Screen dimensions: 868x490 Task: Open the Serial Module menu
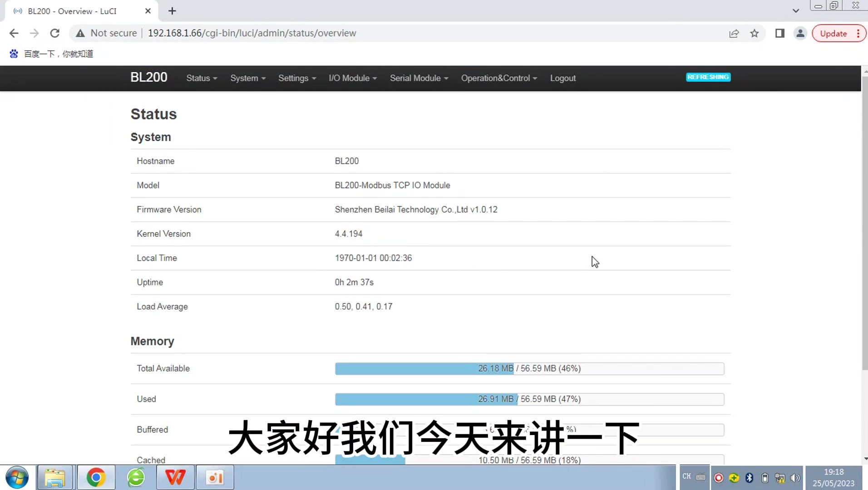(419, 78)
